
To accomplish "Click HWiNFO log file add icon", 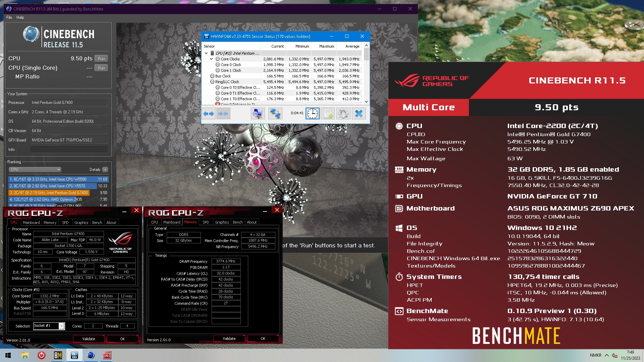I will tap(328, 114).
